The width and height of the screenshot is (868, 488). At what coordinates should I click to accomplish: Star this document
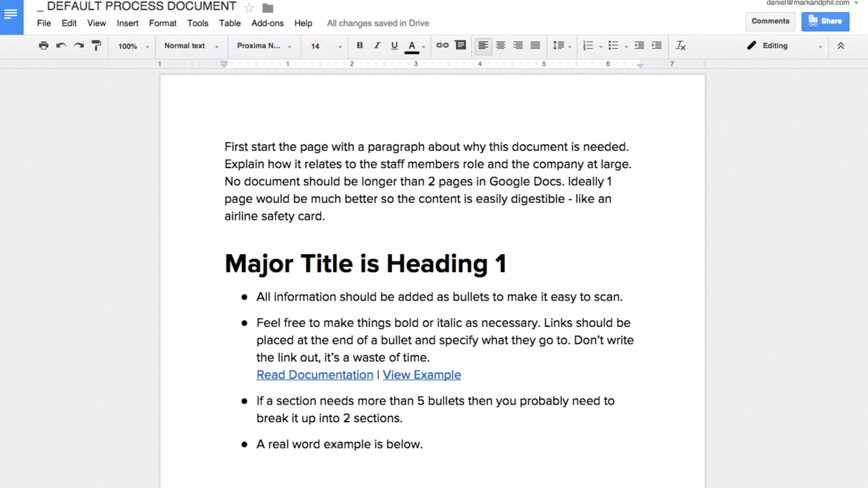point(249,8)
